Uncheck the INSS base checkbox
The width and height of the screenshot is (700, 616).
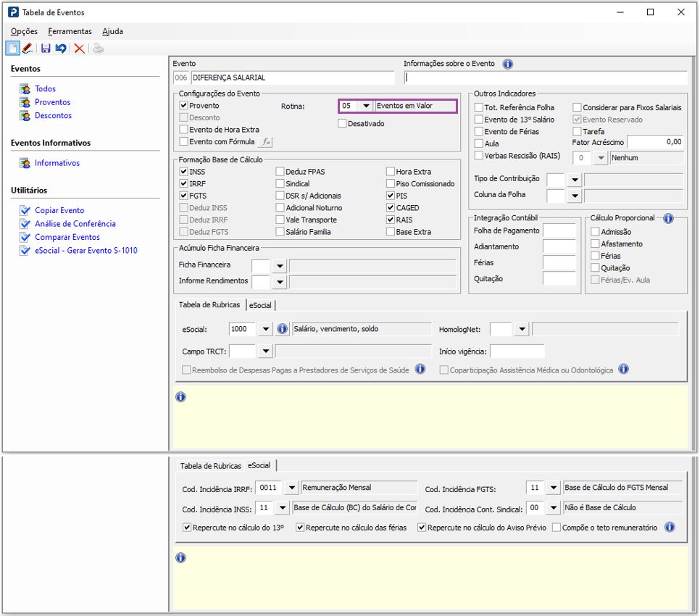(x=183, y=172)
